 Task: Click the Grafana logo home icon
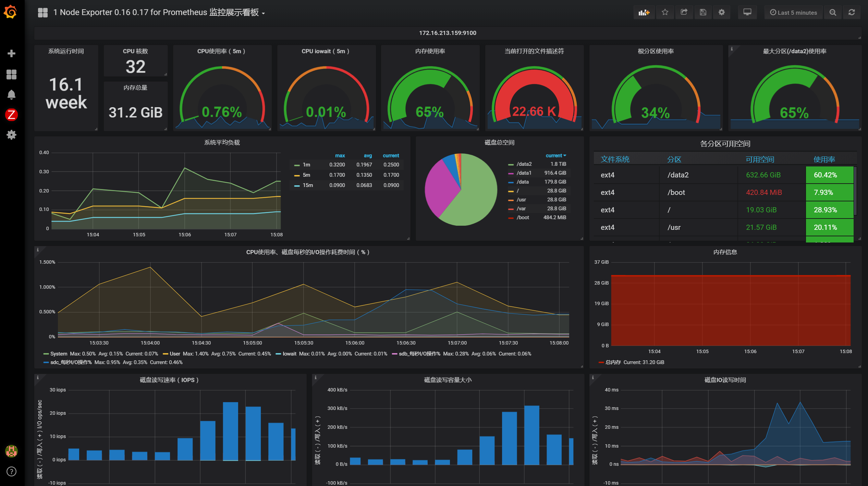[11, 12]
